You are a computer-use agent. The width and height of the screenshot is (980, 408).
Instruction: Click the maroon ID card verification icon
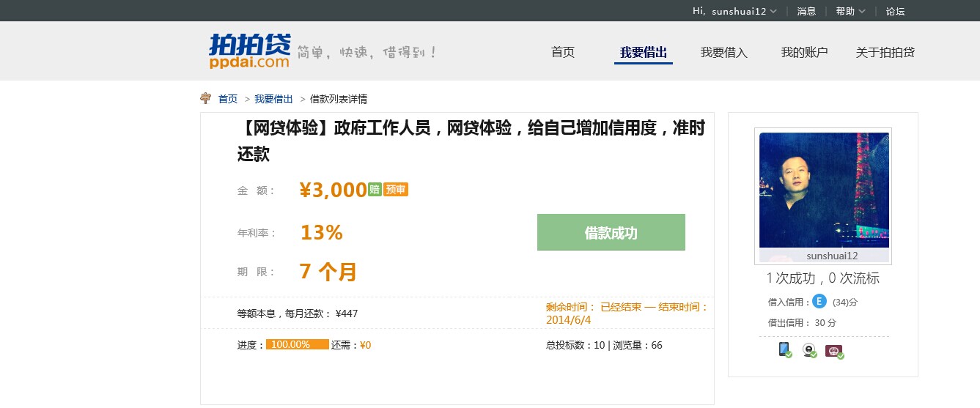pyautogui.click(x=833, y=351)
